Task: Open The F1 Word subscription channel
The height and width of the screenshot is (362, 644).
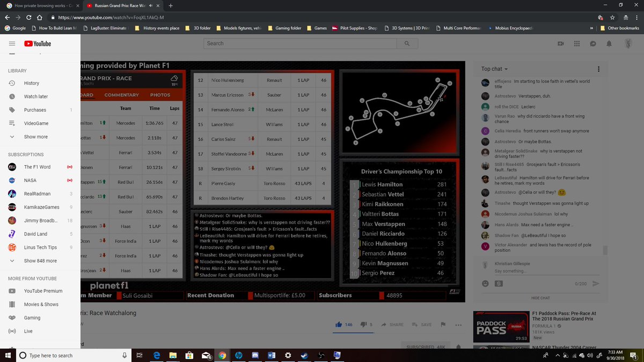Action: [x=40, y=167]
